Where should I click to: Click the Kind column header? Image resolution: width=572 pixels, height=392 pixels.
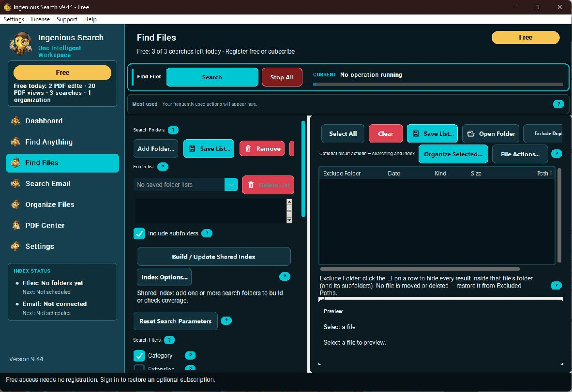(x=440, y=174)
